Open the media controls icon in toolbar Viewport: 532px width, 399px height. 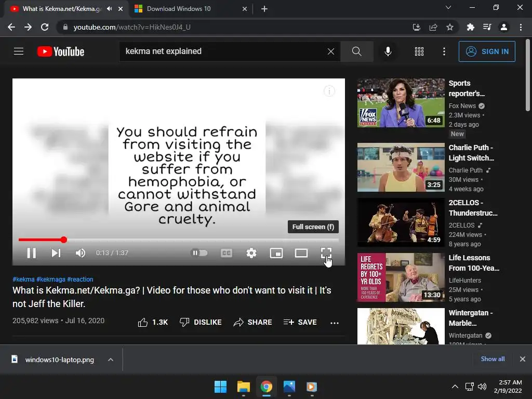point(487,27)
